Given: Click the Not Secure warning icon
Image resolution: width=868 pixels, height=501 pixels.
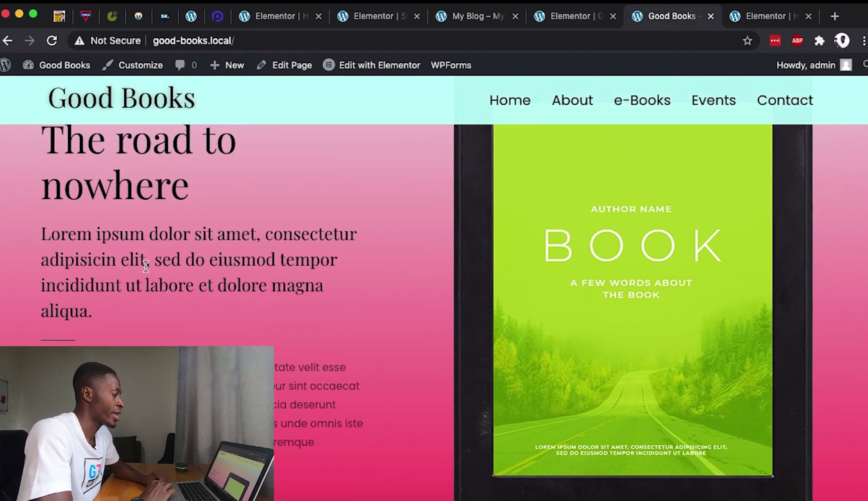Looking at the screenshot, I should tap(79, 41).
